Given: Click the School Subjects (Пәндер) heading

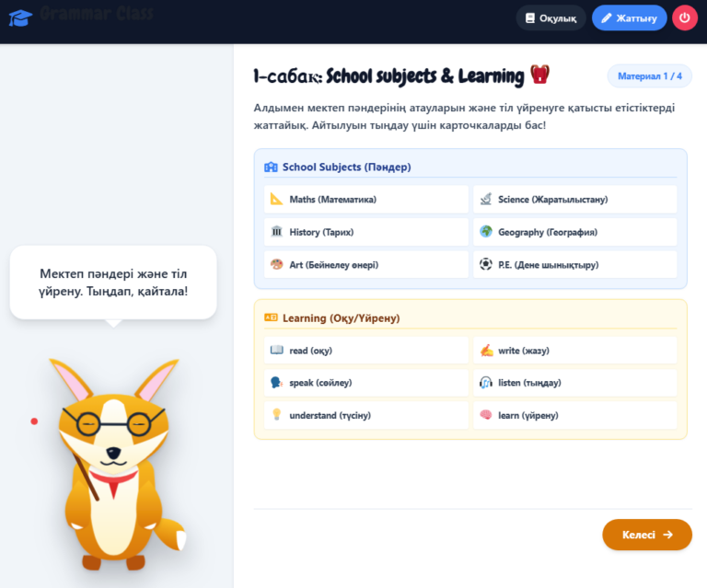Looking at the screenshot, I should 346,167.
